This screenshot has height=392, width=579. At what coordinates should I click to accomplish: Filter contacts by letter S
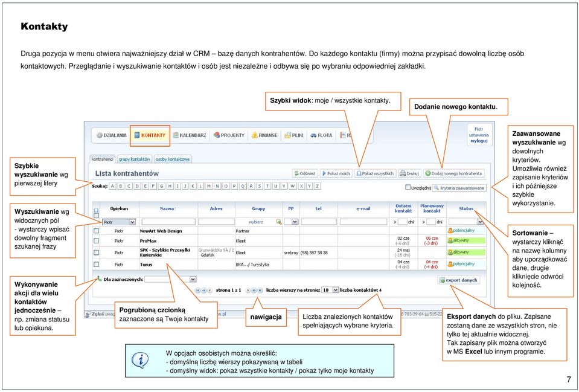tap(260, 186)
